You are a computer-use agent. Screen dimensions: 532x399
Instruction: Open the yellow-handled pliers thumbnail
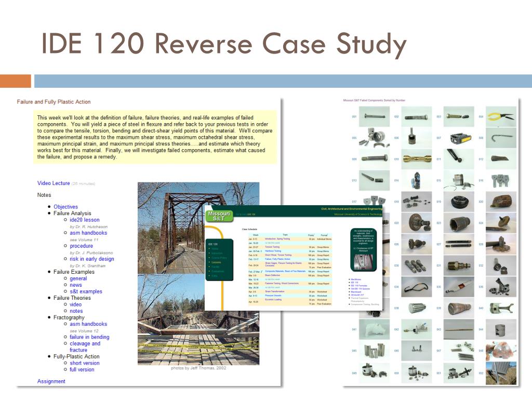501,117
